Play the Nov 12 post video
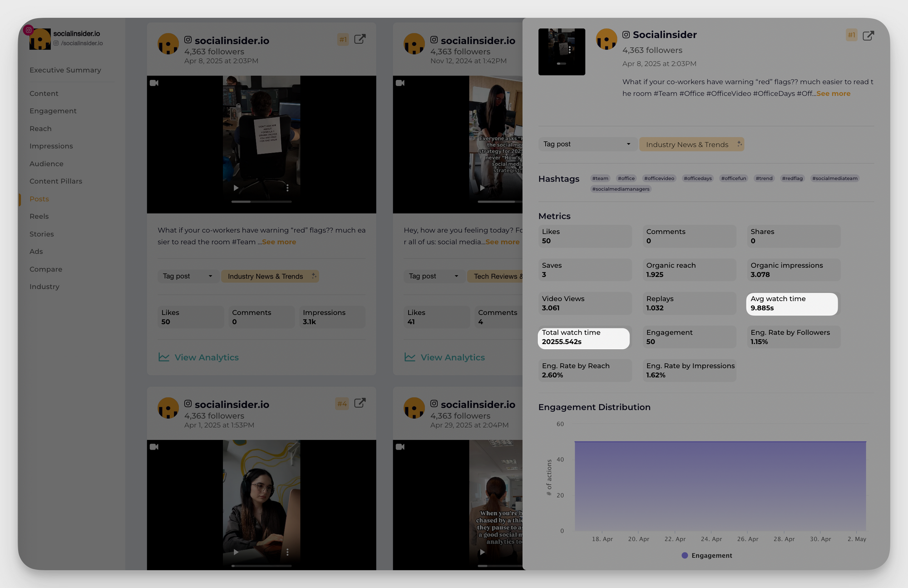The width and height of the screenshot is (908, 588). pyautogui.click(x=482, y=188)
